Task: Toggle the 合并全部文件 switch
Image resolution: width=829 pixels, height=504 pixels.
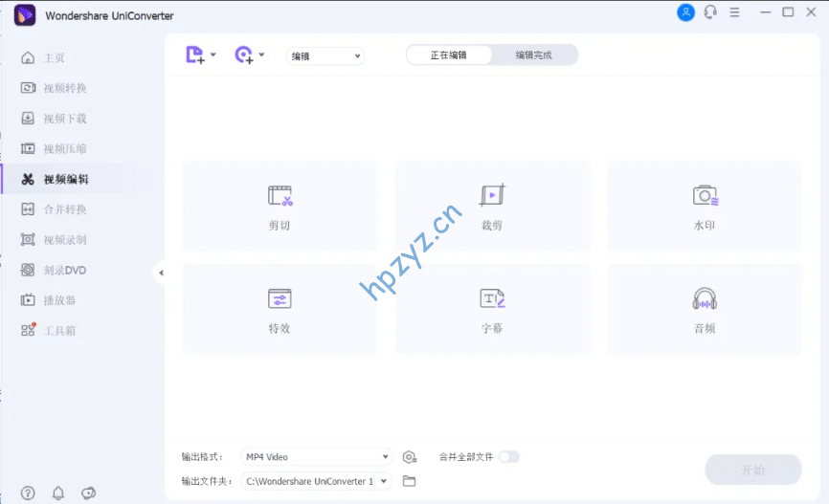Action: click(x=508, y=457)
